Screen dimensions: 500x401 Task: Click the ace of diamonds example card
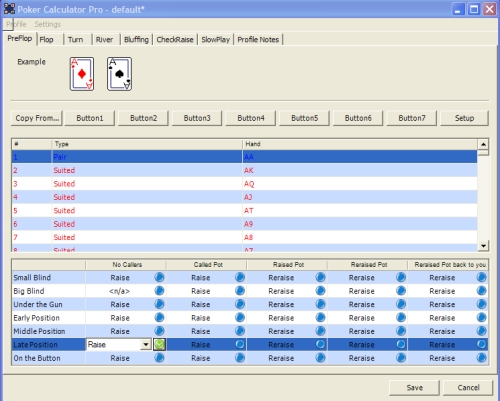pyautogui.click(x=82, y=74)
